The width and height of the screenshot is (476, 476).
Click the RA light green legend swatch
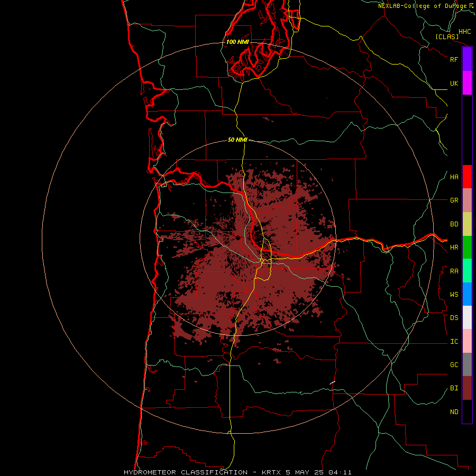(x=467, y=271)
